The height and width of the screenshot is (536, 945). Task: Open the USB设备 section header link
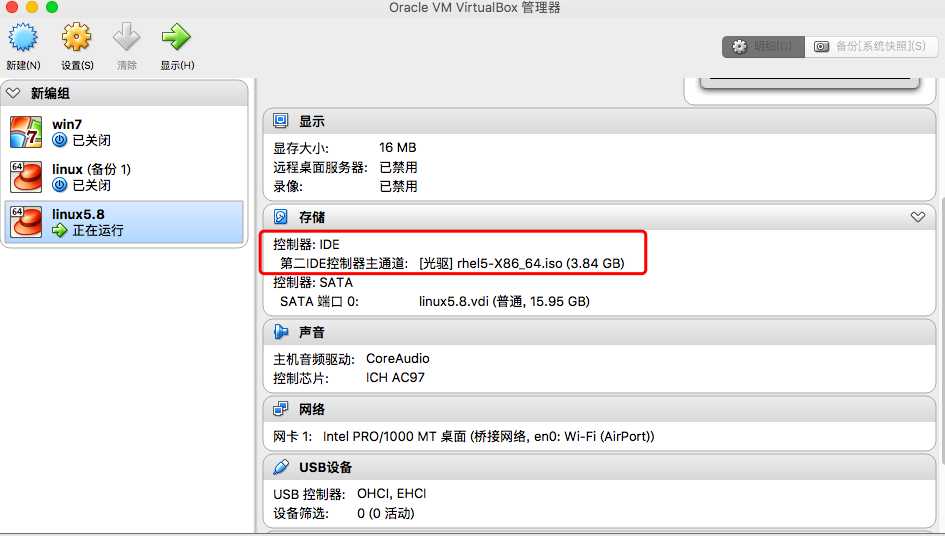pos(325,467)
